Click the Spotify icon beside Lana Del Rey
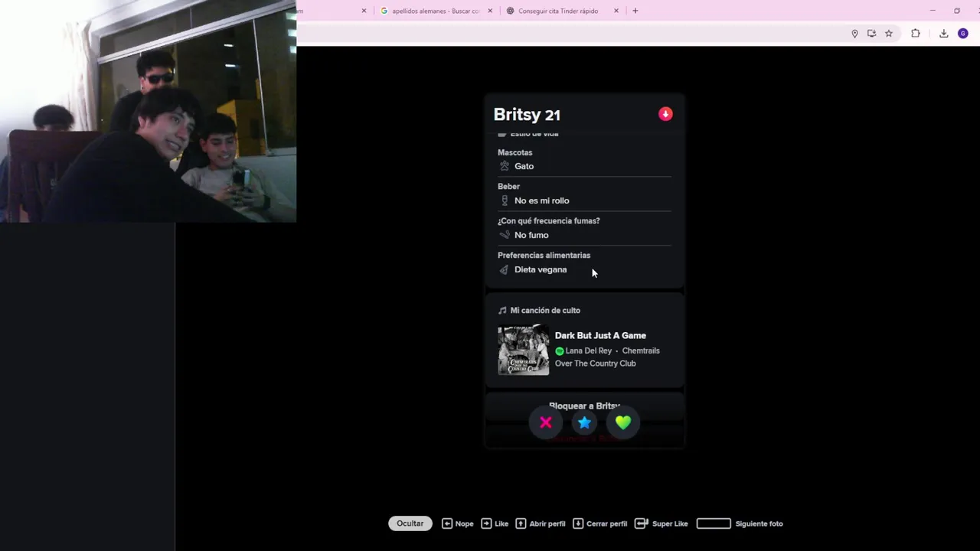The image size is (980, 551). click(560, 351)
